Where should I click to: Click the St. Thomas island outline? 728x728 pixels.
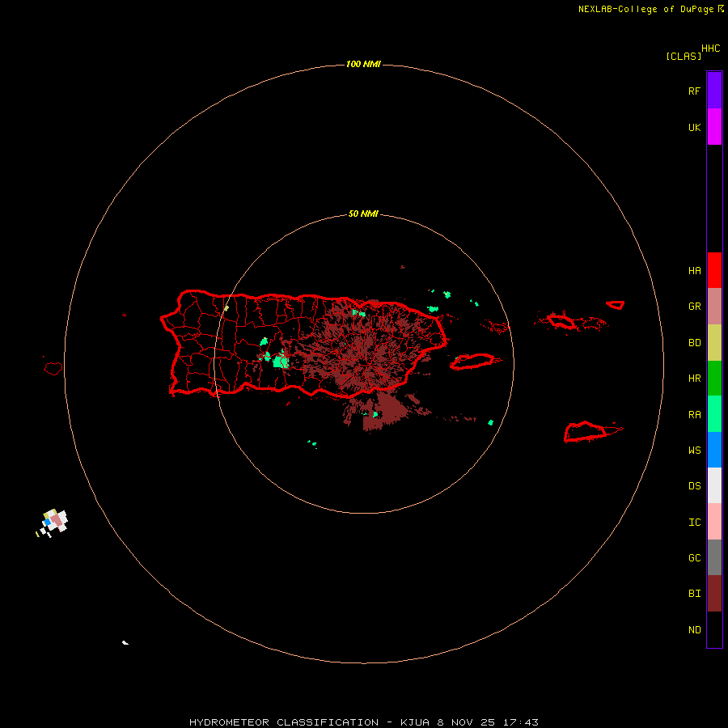click(x=561, y=320)
